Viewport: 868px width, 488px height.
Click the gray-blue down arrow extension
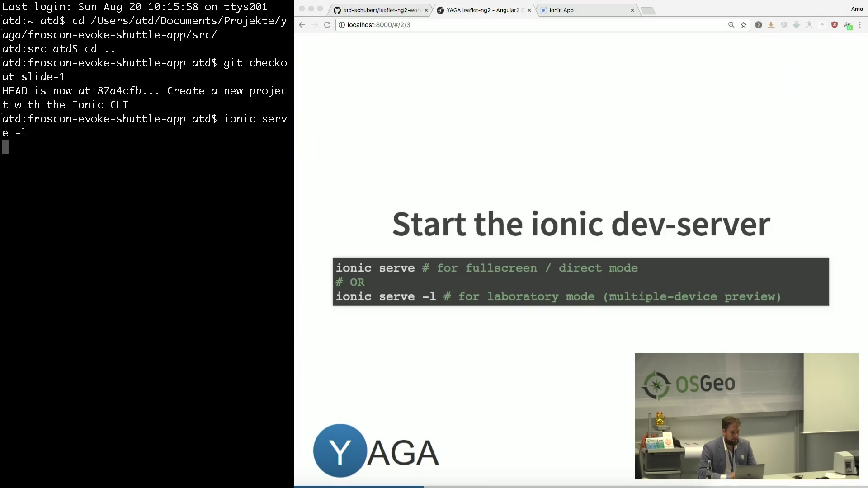click(797, 25)
